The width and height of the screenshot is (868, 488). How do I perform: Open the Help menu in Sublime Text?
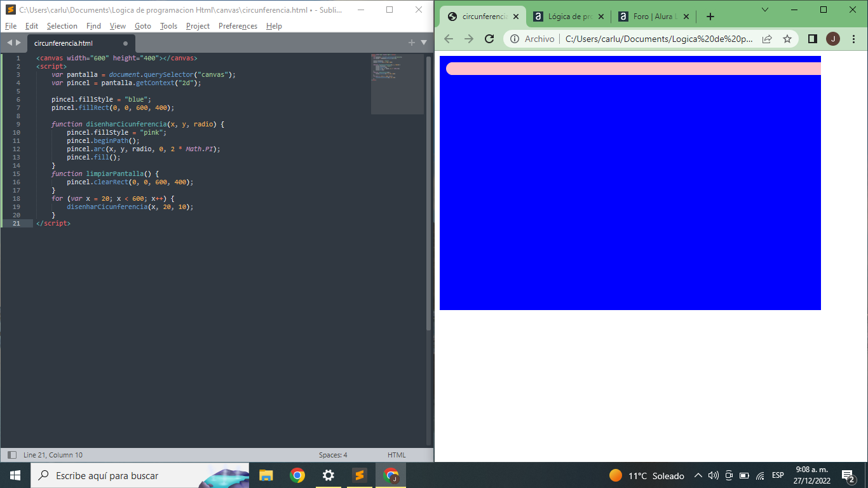click(274, 26)
